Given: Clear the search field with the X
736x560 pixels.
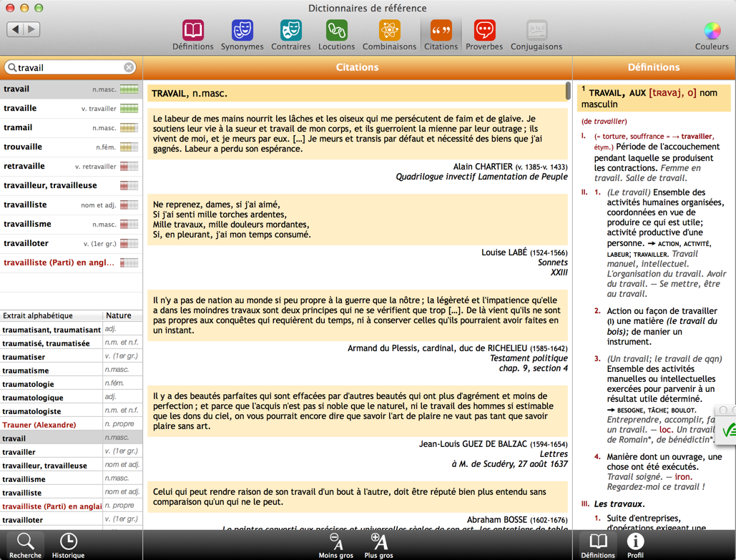Looking at the screenshot, I should (129, 68).
